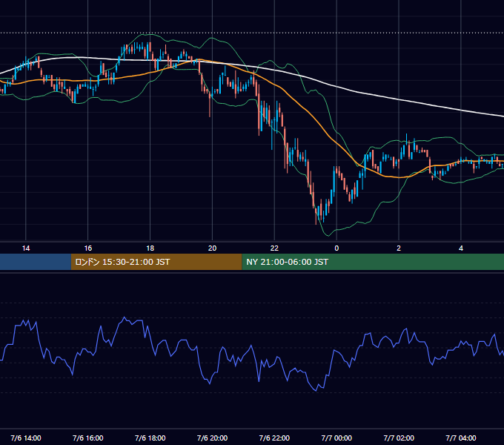The width and height of the screenshot is (504, 445).
Task: Click the 18 hour label on price chart axis
Action: point(150,248)
